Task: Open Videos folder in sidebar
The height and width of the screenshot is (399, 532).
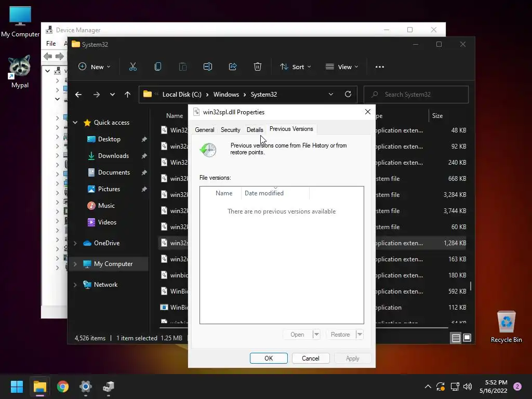Action: pyautogui.click(x=107, y=222)
